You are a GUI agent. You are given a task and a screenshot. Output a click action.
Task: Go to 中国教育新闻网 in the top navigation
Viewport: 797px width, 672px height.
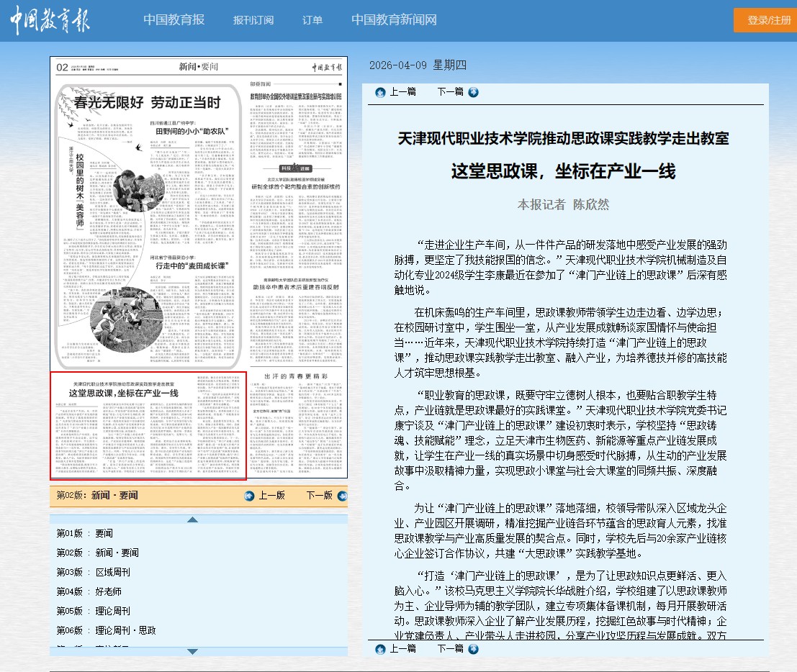394,20
